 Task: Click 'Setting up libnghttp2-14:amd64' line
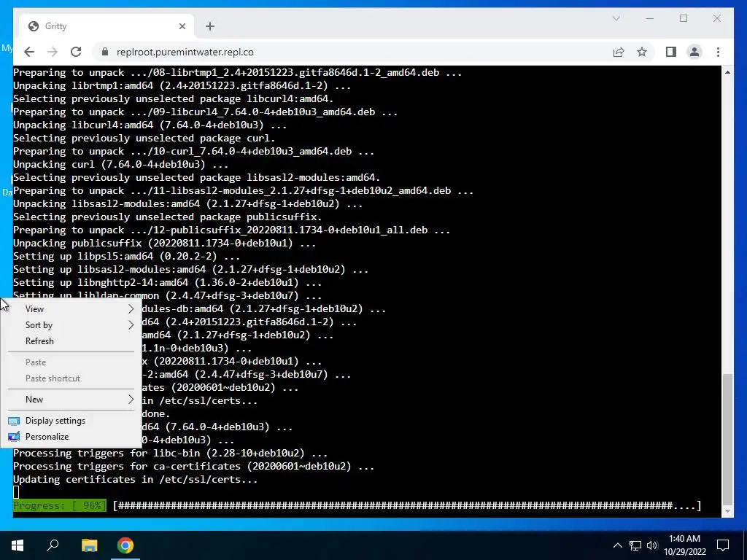(x=167, y=282)
